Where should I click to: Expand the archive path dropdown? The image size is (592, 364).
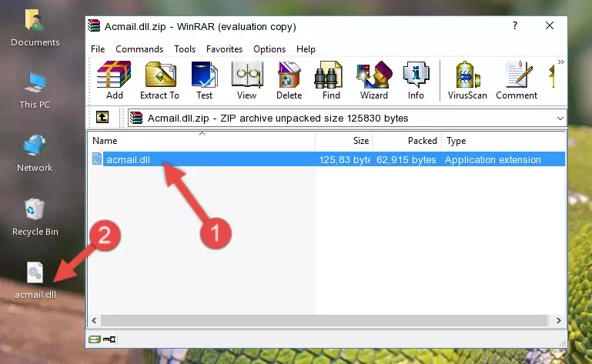click(560, 119)
